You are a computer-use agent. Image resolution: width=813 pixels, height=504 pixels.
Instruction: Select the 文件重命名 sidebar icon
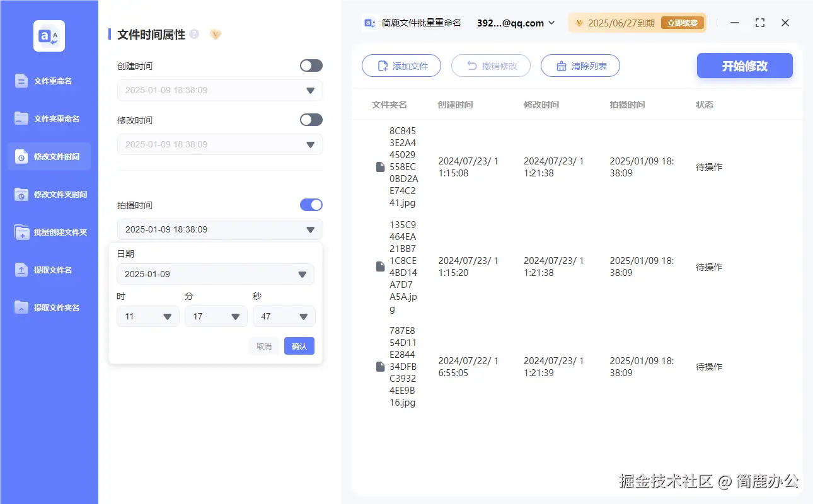[x=49, y=81]
